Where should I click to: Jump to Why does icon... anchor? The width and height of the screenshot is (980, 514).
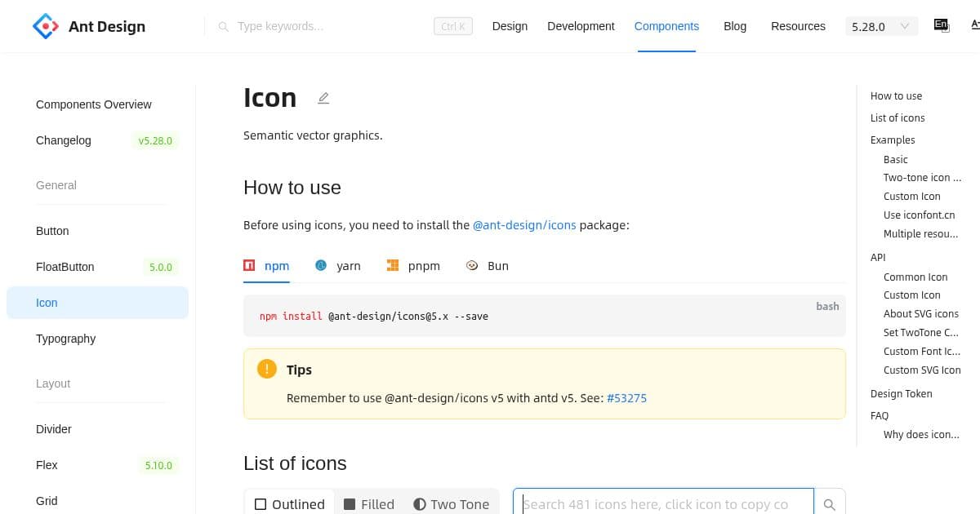[x=921, y=434]
